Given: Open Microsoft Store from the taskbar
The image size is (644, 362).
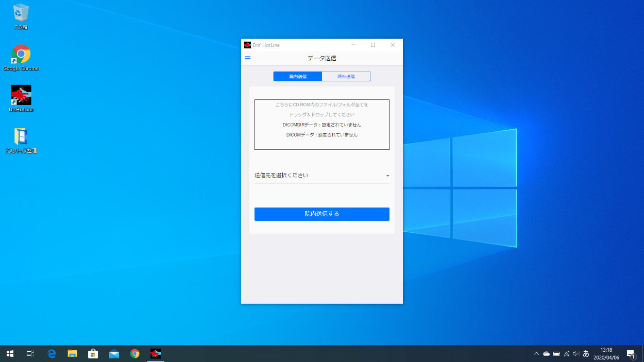Looking at the screenshot, I should (93, 354).
